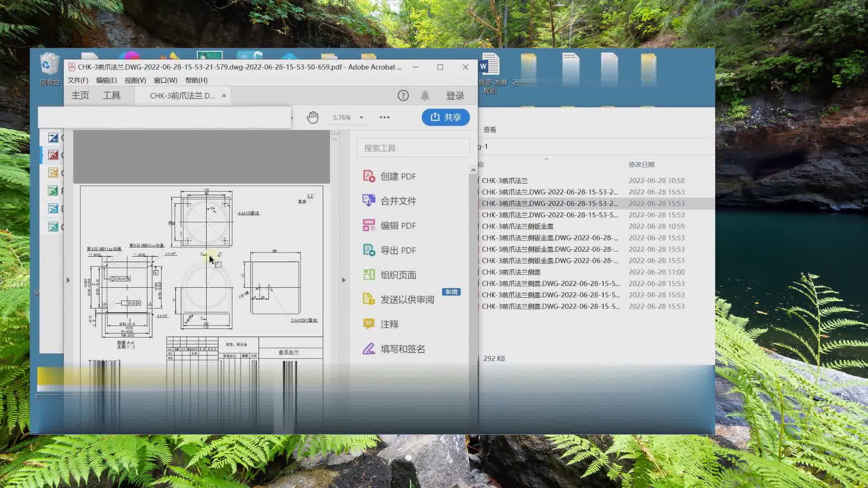Click the Edit PDF (编辑 PDF) icon
The width and height of the screenshot is (868, 488).
(369, 225)
